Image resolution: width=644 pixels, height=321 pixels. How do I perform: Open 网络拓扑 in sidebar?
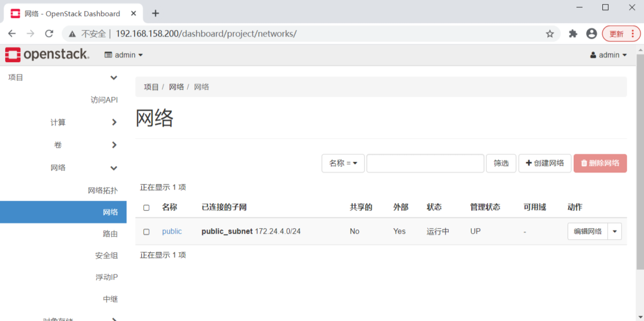point(103,190)
